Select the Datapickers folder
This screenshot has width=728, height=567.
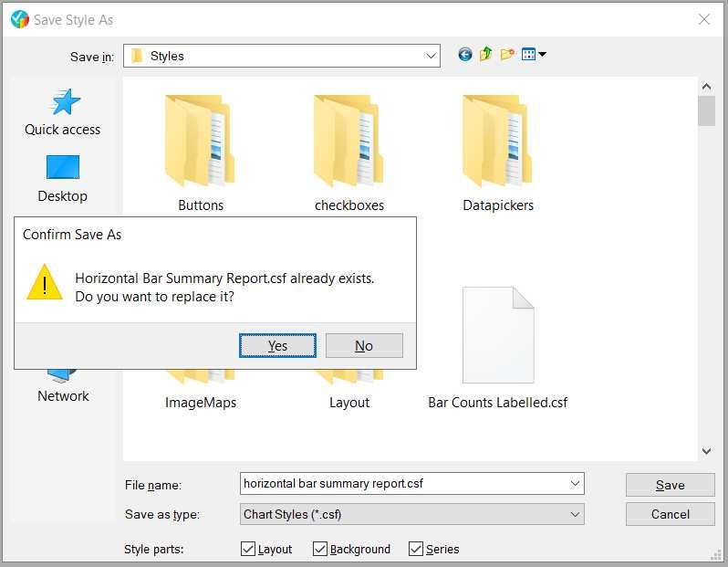(498, 153)
